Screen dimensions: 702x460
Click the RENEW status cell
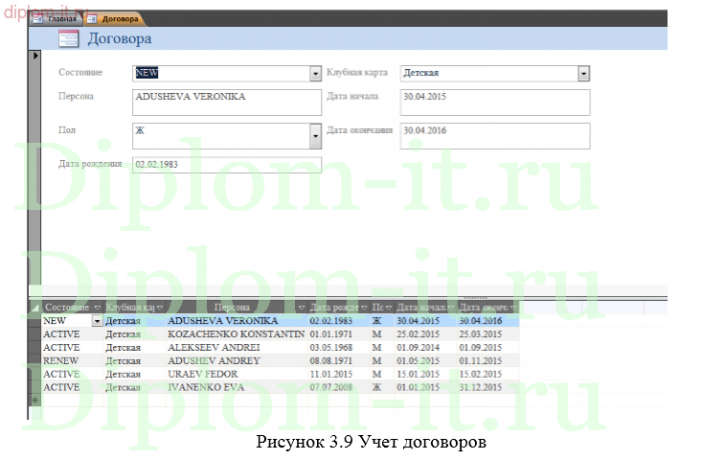72,361
